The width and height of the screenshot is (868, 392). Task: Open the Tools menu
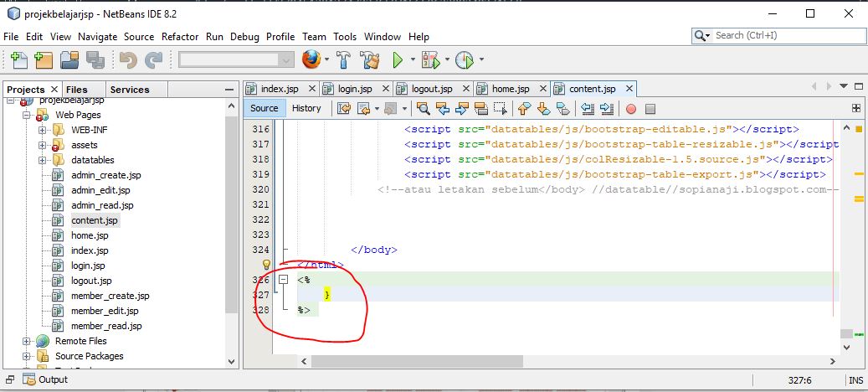[345, 37]
